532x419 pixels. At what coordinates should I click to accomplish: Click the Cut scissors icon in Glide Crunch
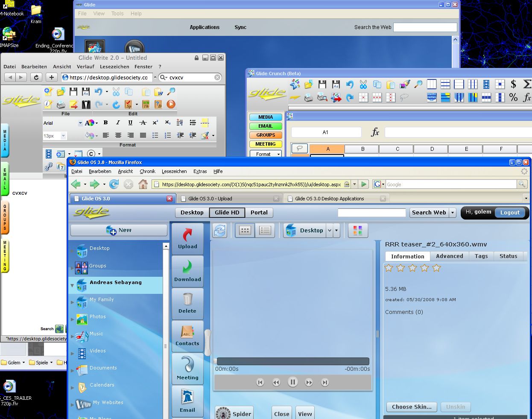tap(363, 85)
